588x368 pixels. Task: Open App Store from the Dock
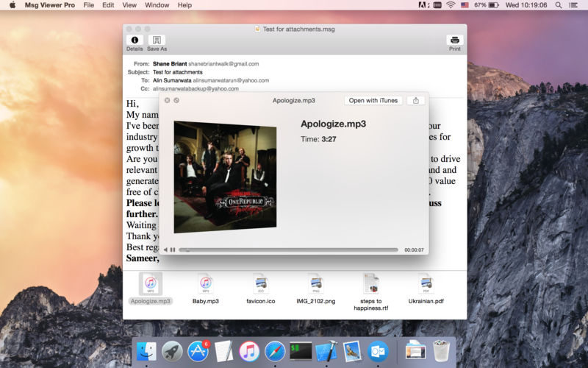point(198,352)
